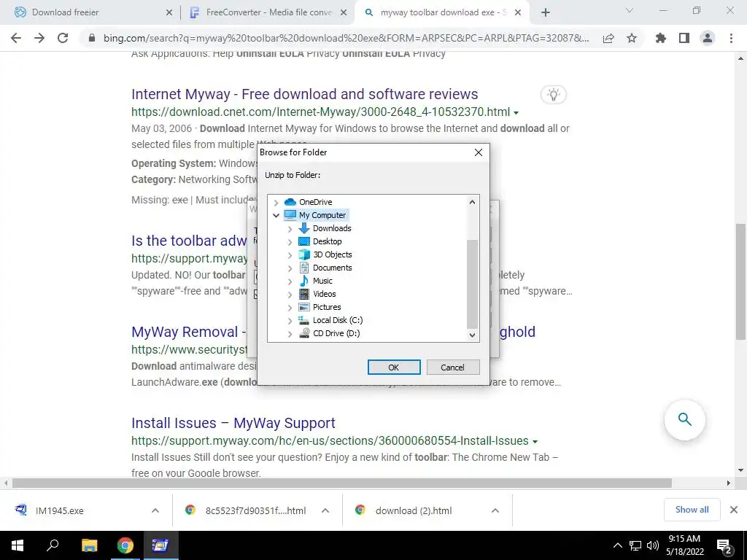Open Chrome's three-dot menu

pos(731,38)
